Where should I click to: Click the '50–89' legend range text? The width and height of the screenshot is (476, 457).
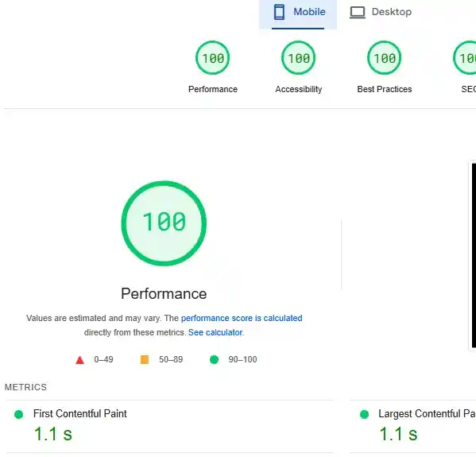(171, 359)
